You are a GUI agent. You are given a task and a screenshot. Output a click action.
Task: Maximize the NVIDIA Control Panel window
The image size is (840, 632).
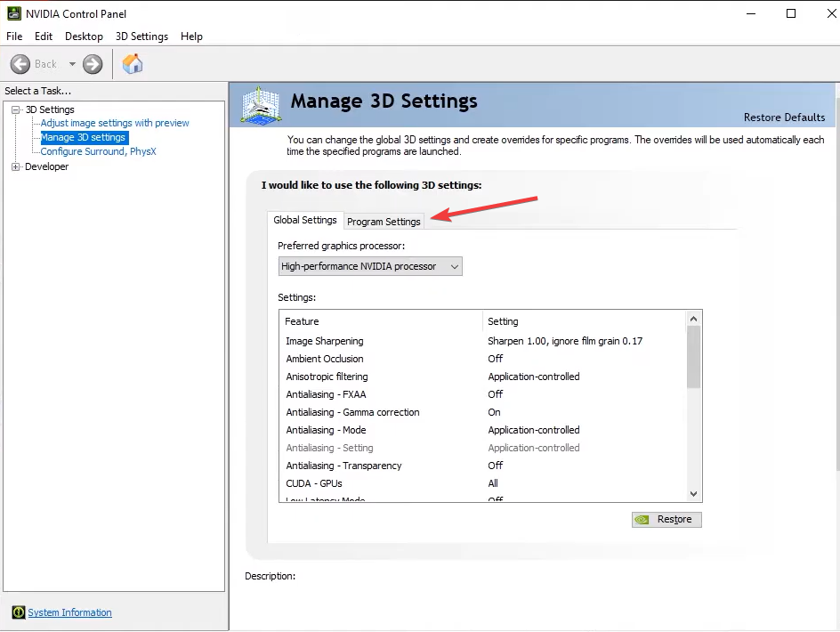[x=791, y=13]
